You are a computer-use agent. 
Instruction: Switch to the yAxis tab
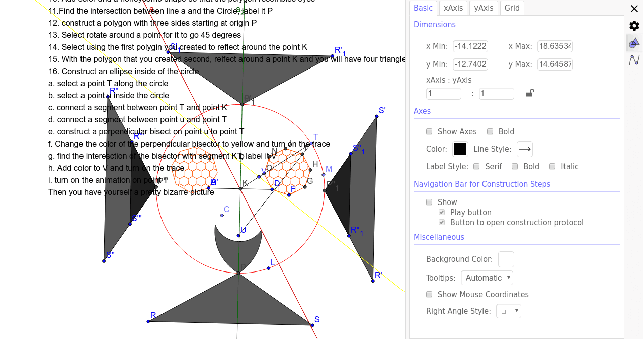tap(484, 8)
